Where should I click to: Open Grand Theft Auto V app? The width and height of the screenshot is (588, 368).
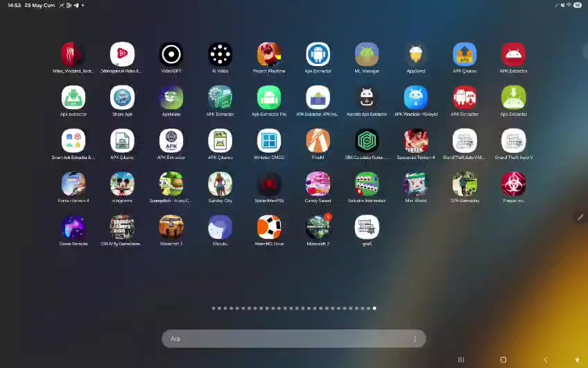(x=514, y=141)
